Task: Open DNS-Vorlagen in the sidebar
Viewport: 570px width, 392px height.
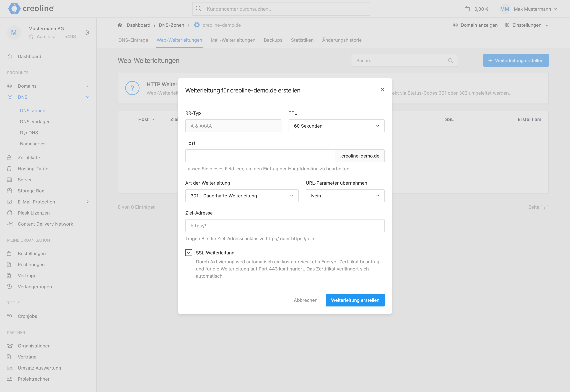Action: coord(35,122)
